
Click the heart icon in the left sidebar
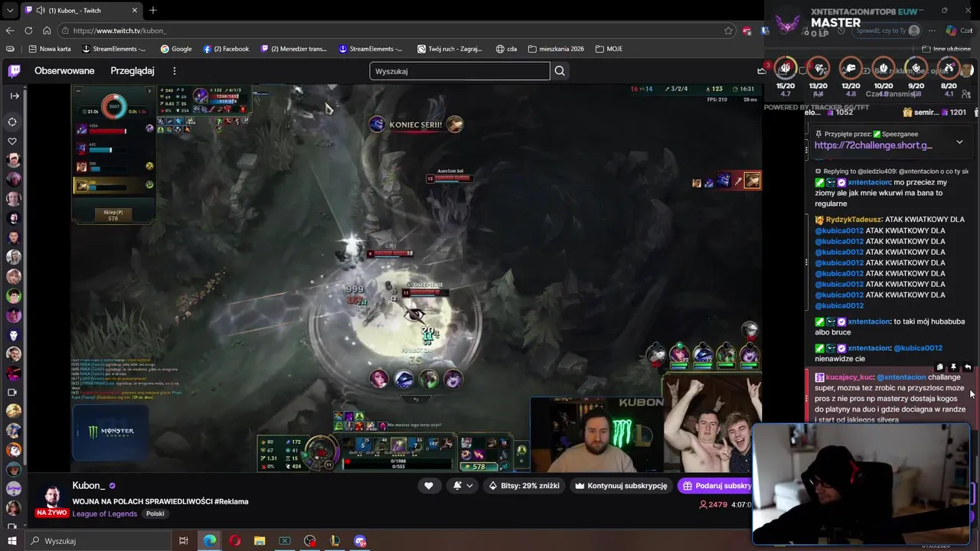pos(13,142)
